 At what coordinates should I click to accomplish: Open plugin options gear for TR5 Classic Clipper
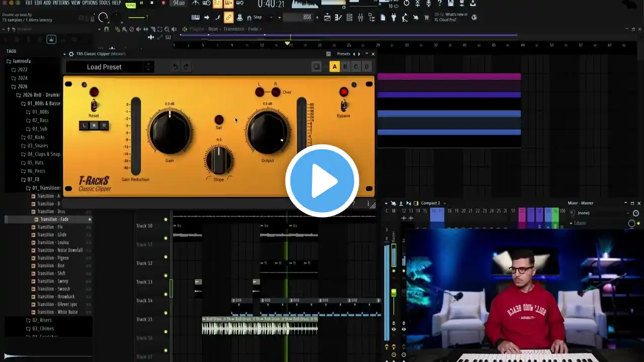click(71, 54)
